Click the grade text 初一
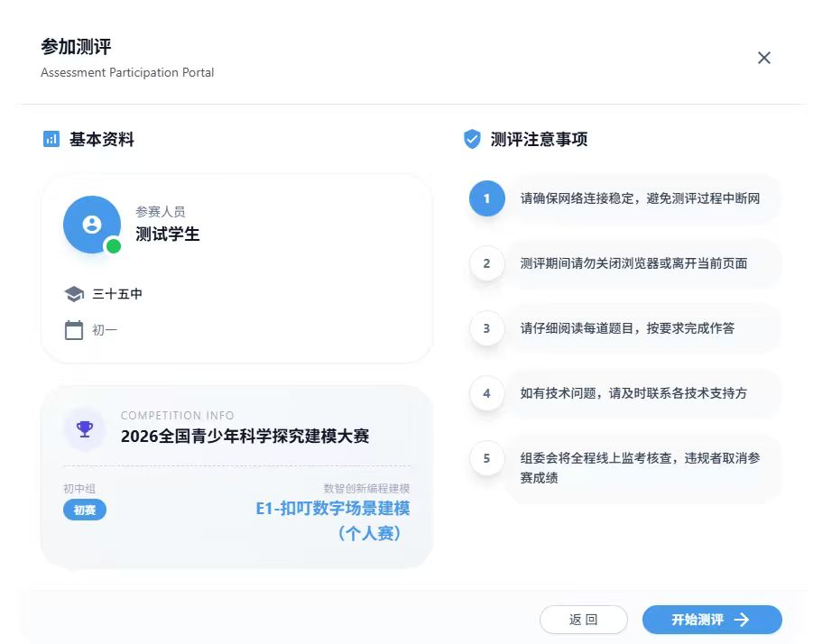Screen dimensions: 822x644 tap(105, 330)
